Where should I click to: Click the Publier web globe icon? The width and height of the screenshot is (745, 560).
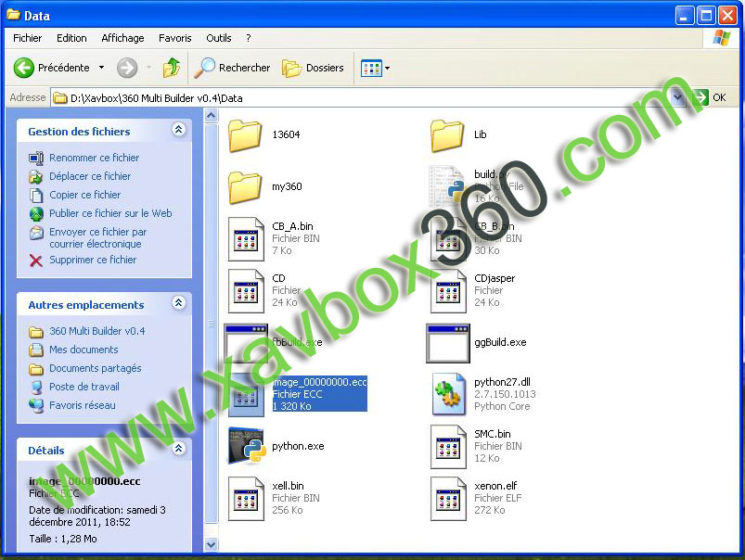click(36, 214)
